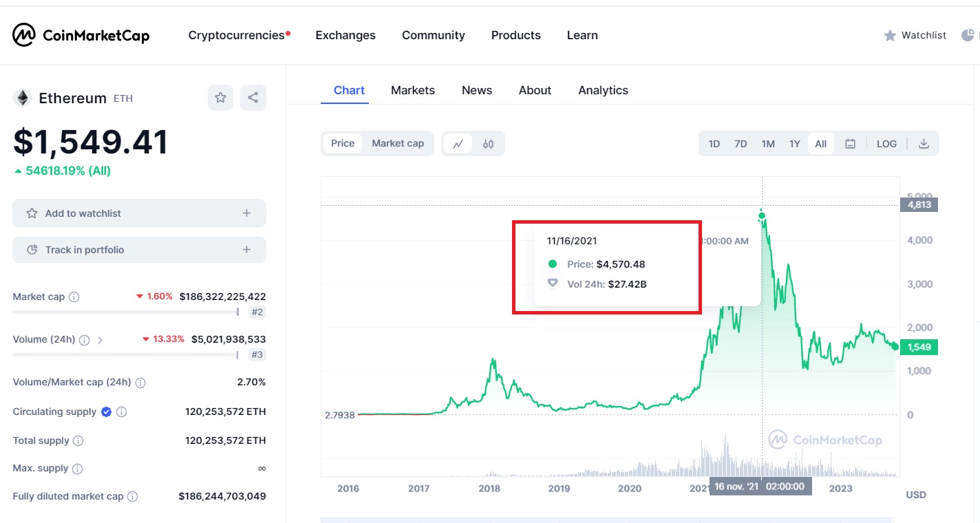
Task: Open the Watchlist link in header
Action: point(915,35)
